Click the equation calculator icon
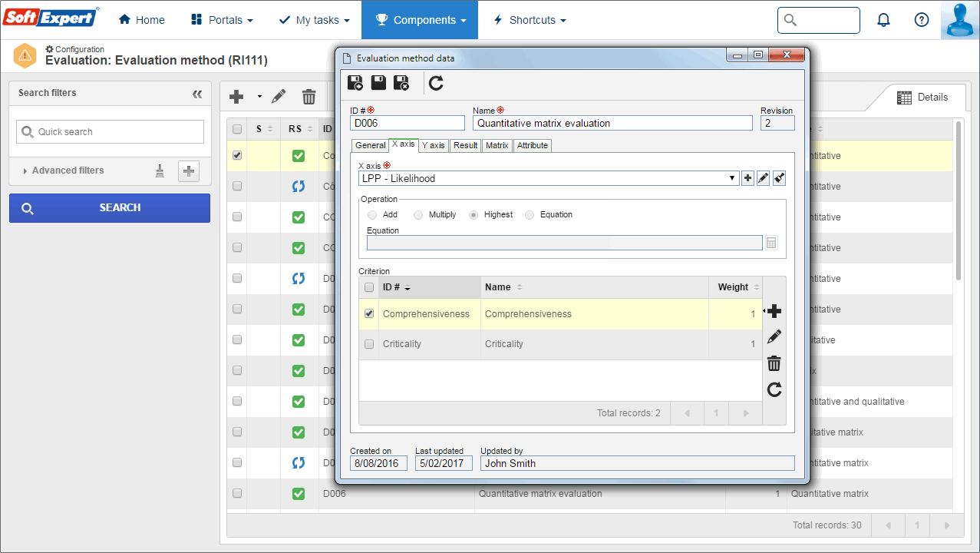980x553 pixels. [771, 243]
